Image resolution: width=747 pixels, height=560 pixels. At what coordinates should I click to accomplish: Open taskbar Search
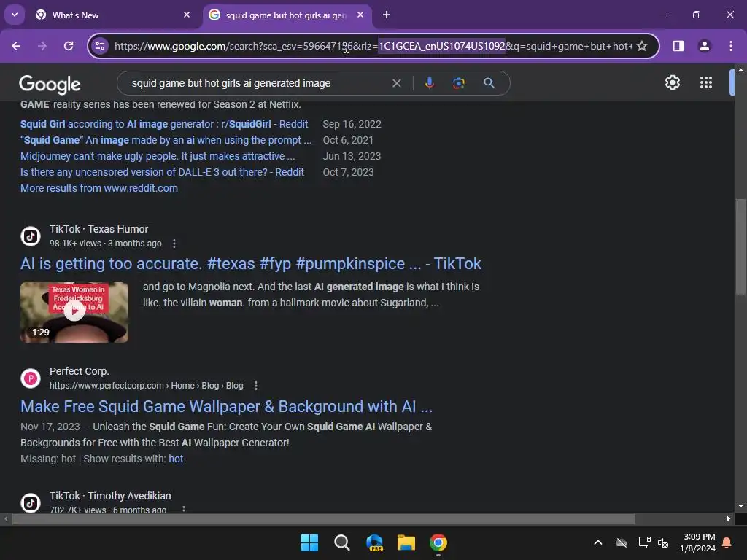[341, 542]
